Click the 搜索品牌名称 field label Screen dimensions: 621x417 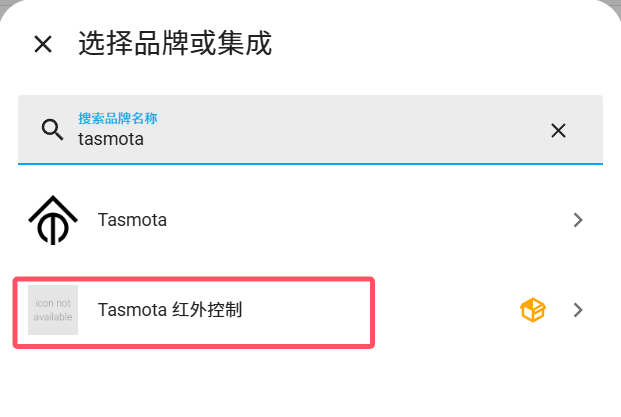[x=117, y=118]
